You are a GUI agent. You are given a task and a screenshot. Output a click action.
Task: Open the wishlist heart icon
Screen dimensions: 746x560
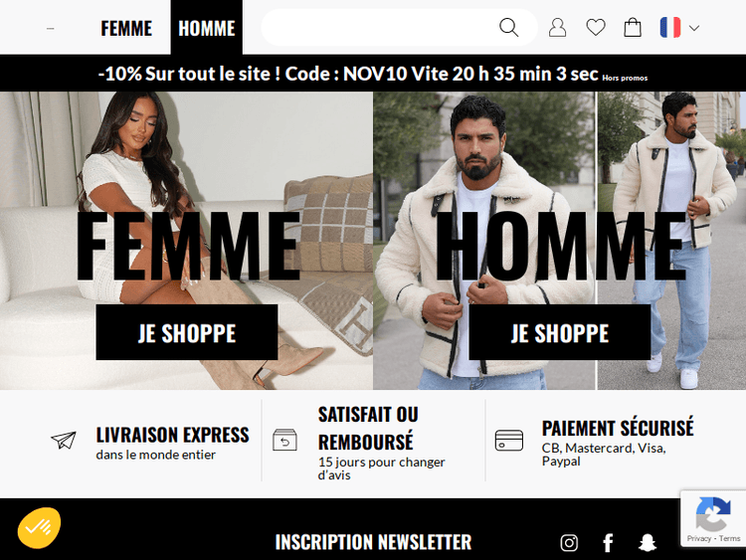[x=595, y=28]
